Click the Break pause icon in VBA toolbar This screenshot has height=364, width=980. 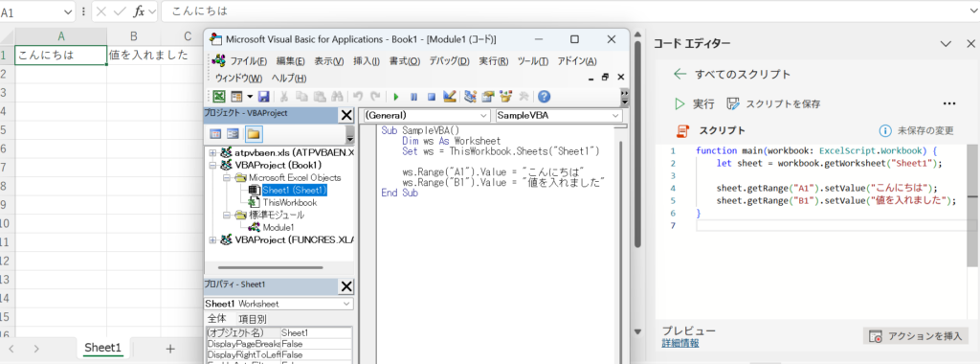coord(413,97)
